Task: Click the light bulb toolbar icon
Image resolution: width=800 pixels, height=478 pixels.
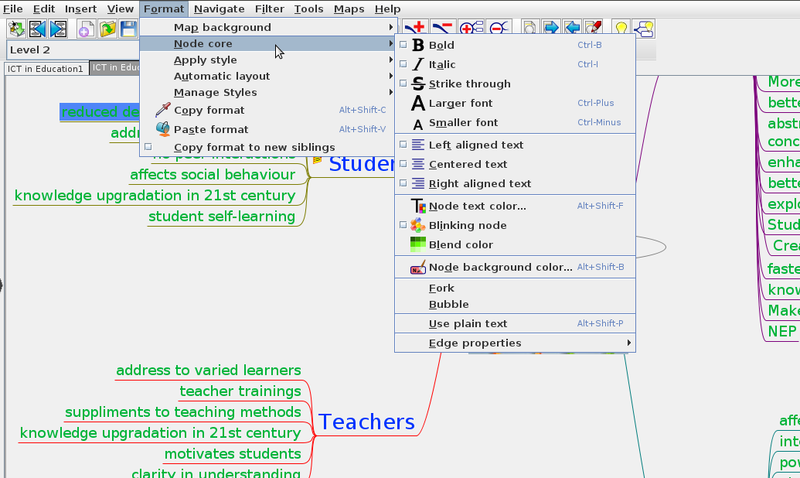Action: [x=621, y=28]
